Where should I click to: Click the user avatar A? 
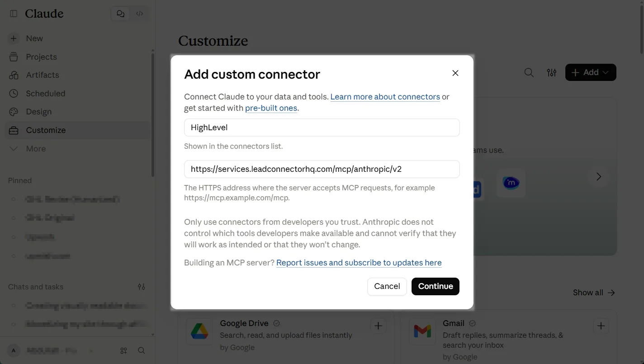tap(14, 350)
